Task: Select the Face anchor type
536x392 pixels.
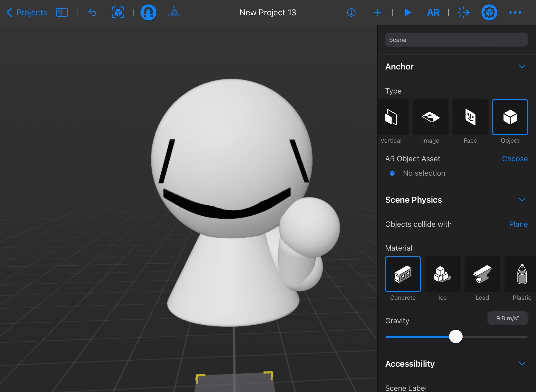Action: (x=470, y=117)
